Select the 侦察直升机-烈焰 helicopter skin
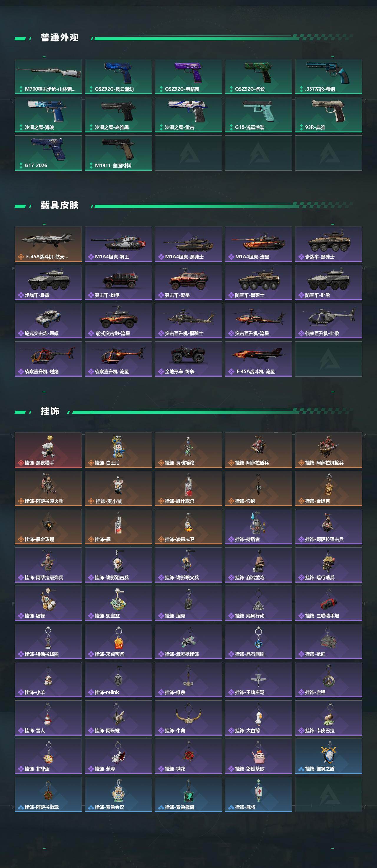This screenshot has width=377, height=868. (48, 359)
